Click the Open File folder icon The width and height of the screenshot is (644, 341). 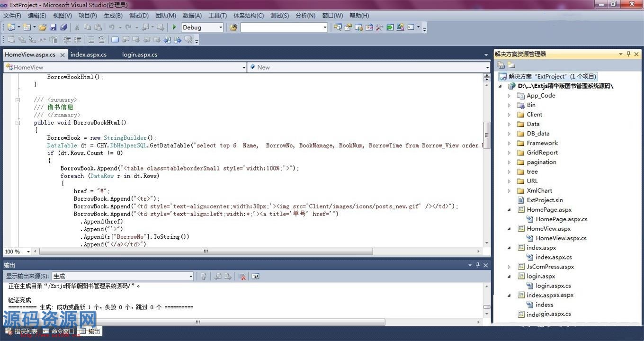[43, 27]
